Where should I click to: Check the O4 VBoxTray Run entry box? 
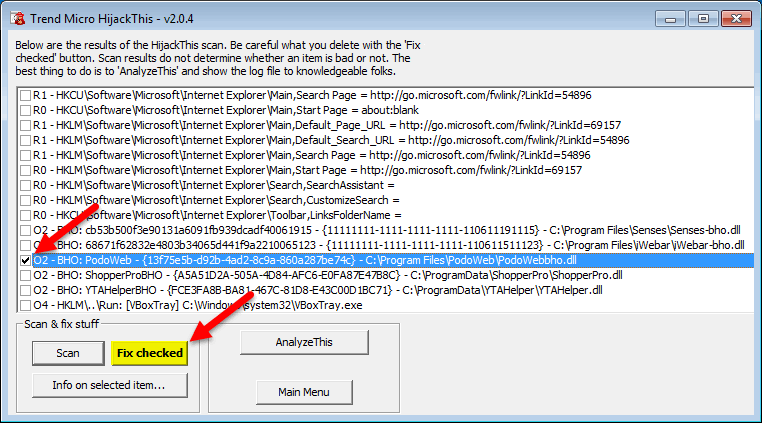point(25,306)
